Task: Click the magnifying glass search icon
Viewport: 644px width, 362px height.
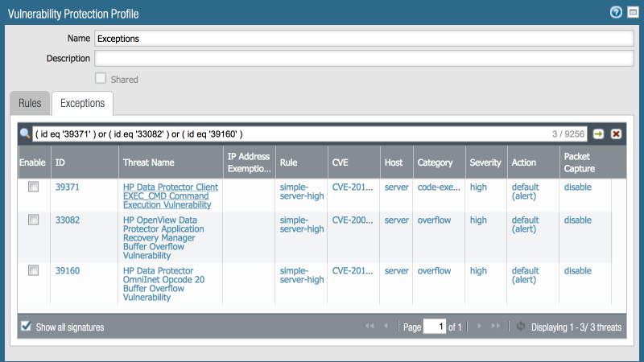Action: 26,134
